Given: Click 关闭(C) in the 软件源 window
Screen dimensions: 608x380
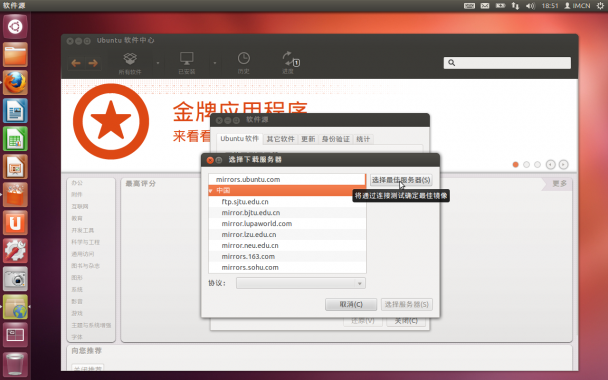Looking at the screenshot, I should (x=406, y=321).
